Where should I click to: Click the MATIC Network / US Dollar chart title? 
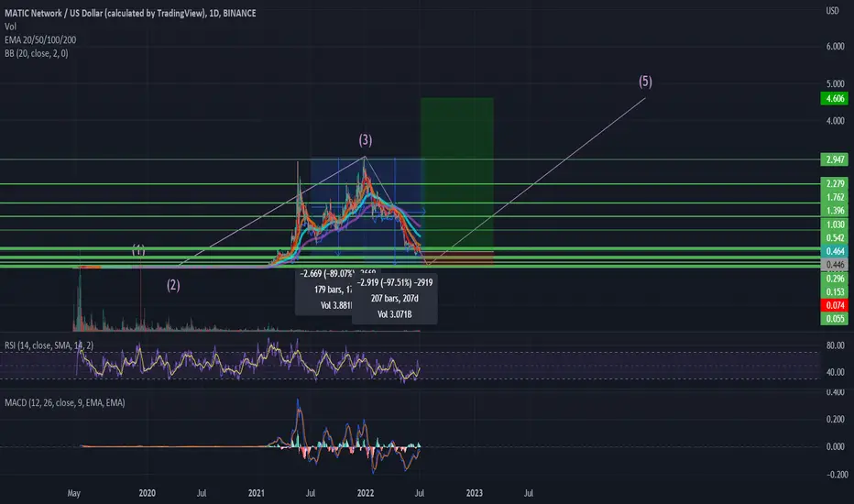pyautogui.click(x=130, y=13)
